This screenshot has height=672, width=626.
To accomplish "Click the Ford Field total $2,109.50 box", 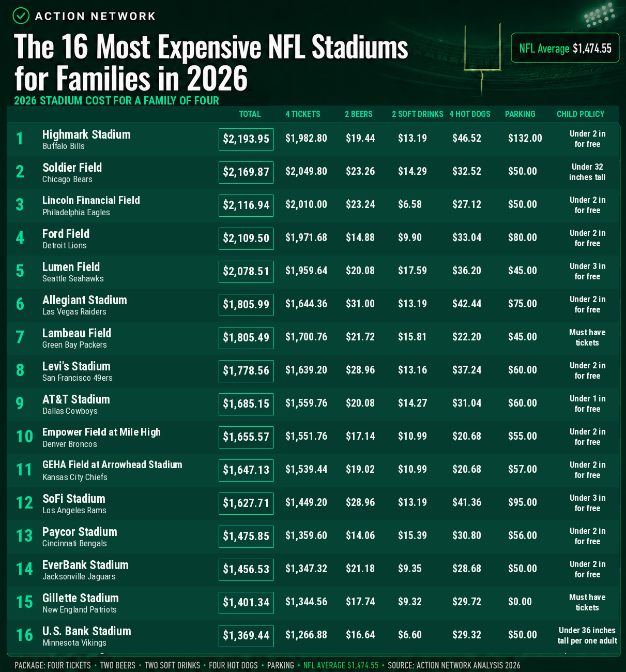I will (246, 238).
